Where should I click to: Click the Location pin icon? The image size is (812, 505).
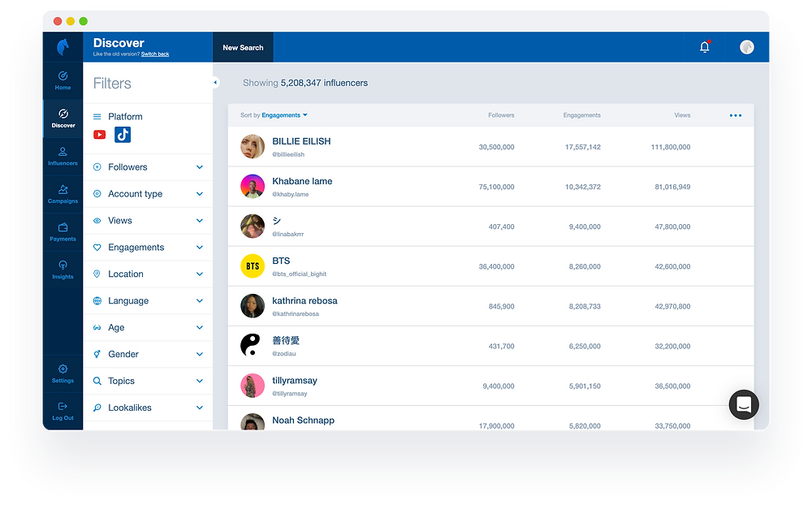coord(97,274)
